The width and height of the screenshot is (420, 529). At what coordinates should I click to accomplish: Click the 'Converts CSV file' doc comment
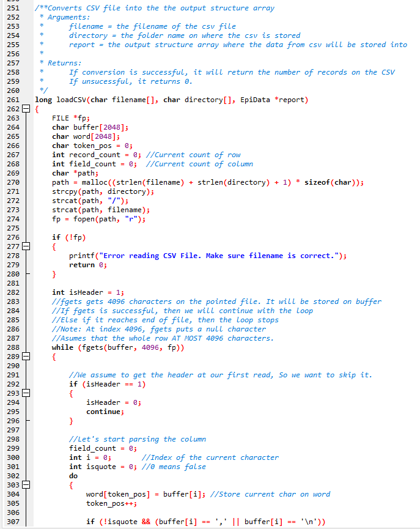click(155, 8)
